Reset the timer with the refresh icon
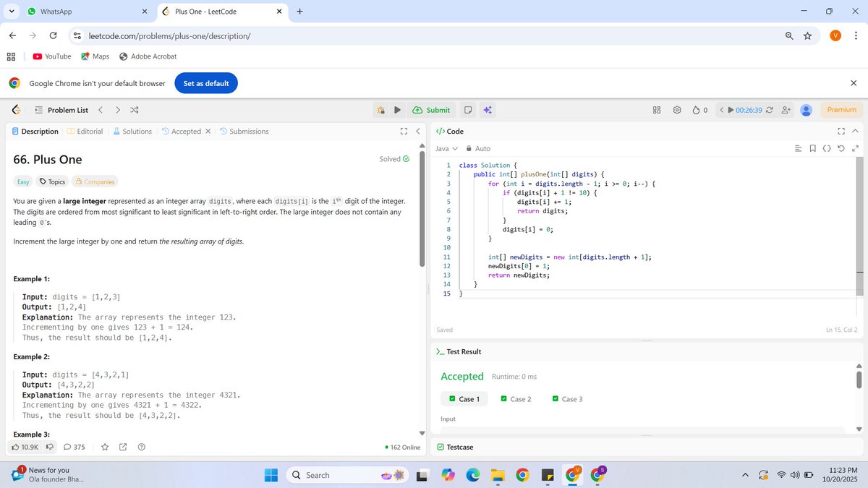Screen dimensions: 868x488 pos(769,110)
